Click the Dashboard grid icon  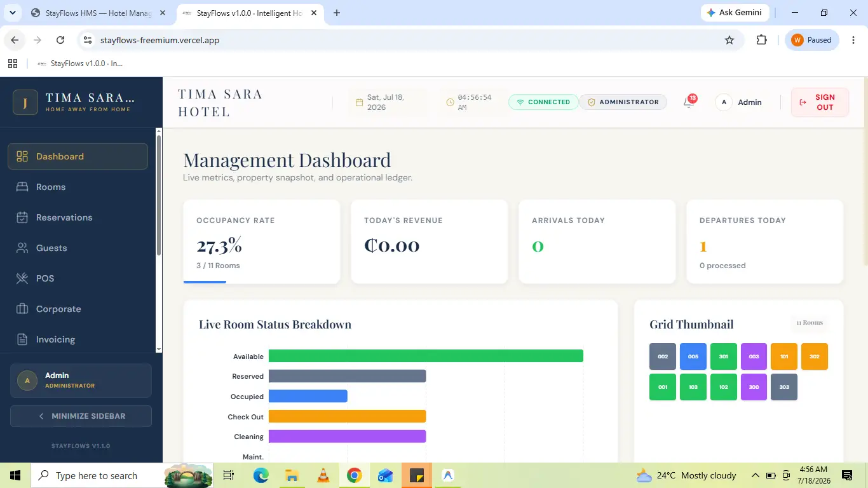tap(22, 156)
